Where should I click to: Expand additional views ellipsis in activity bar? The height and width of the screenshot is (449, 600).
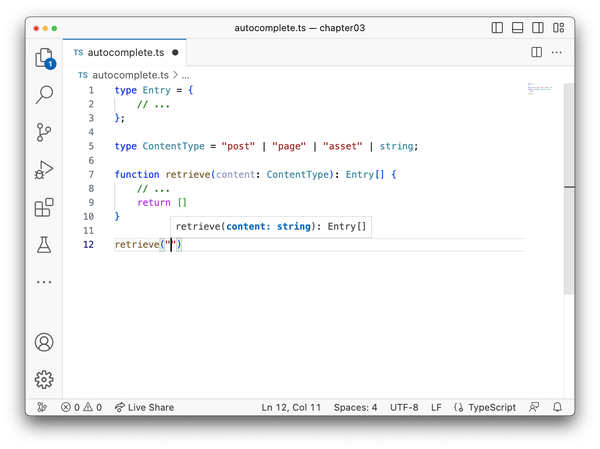44,282
